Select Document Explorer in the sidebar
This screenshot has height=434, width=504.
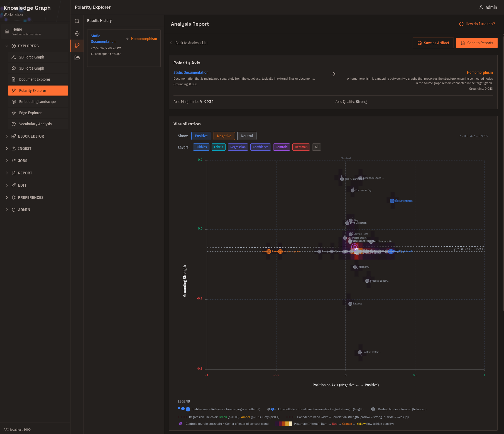(35, 79)
